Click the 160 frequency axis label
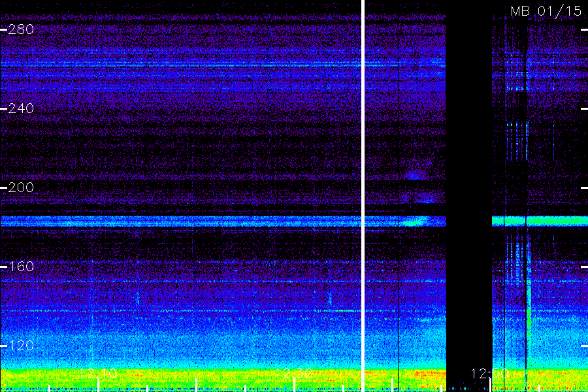588x392 pixels. 21,267
